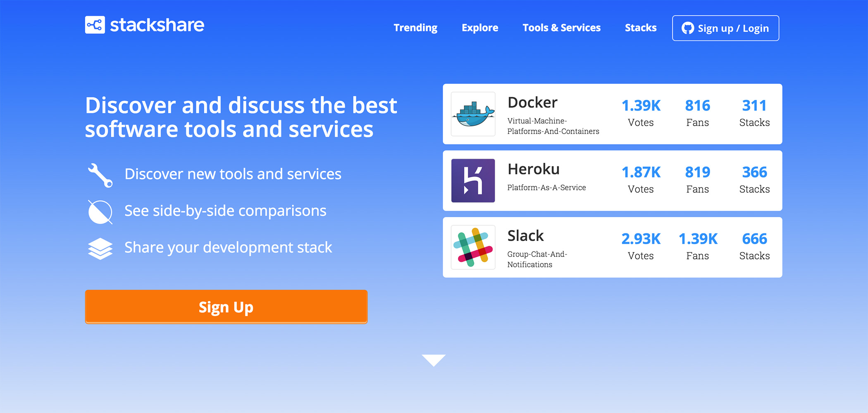Click Heroku's 1.87K votes count

click(641, 172)
